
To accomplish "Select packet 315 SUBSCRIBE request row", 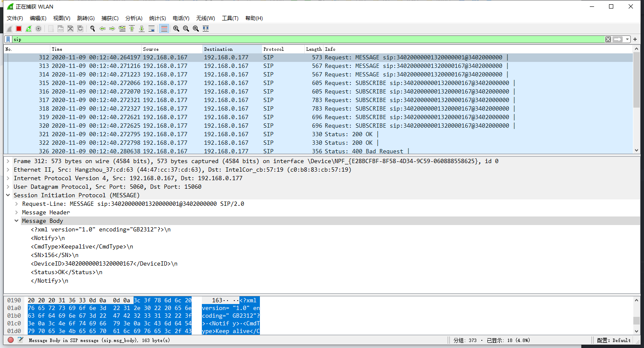I will point(318,83).
